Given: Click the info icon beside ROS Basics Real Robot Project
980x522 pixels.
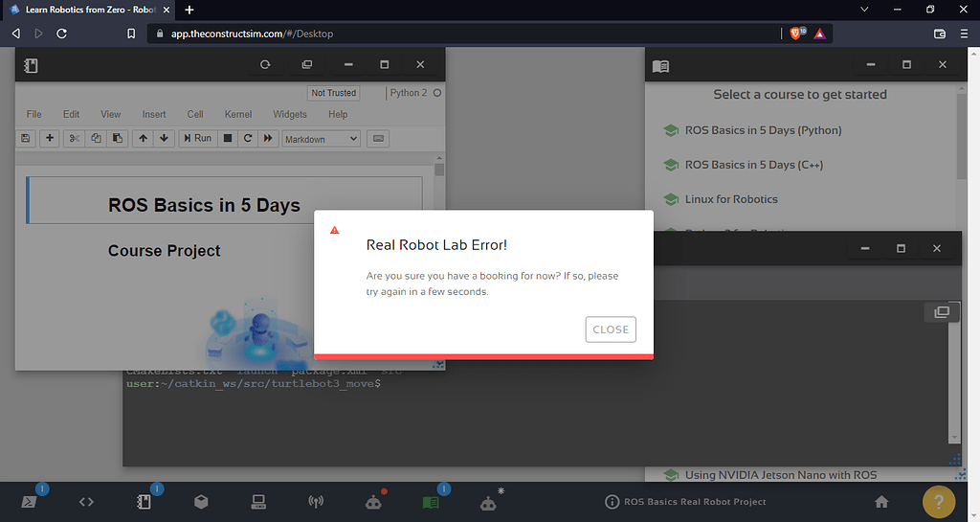Looking at the screenshot, I should pos(612,502).
